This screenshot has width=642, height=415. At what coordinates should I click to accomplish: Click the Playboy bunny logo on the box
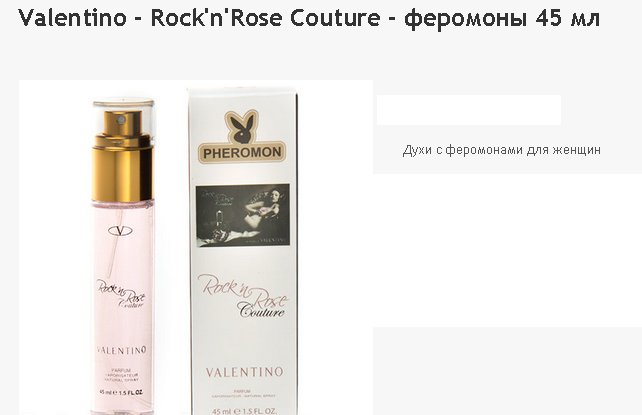[242, 127]
